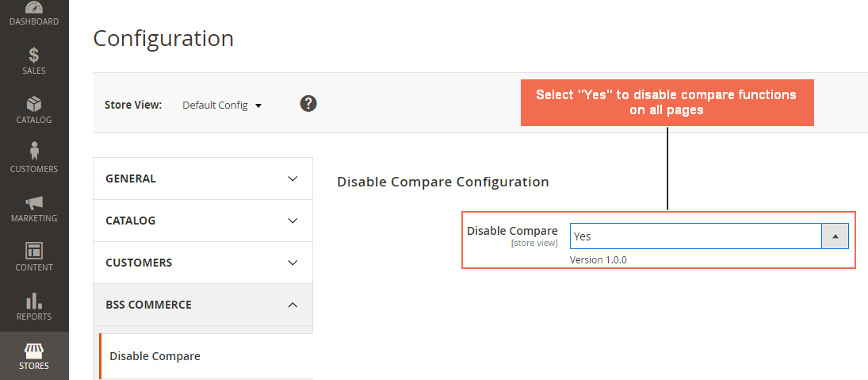Open the Catalog box icon
This screenshot has width=868, height=380.
[x=34, y=105]
